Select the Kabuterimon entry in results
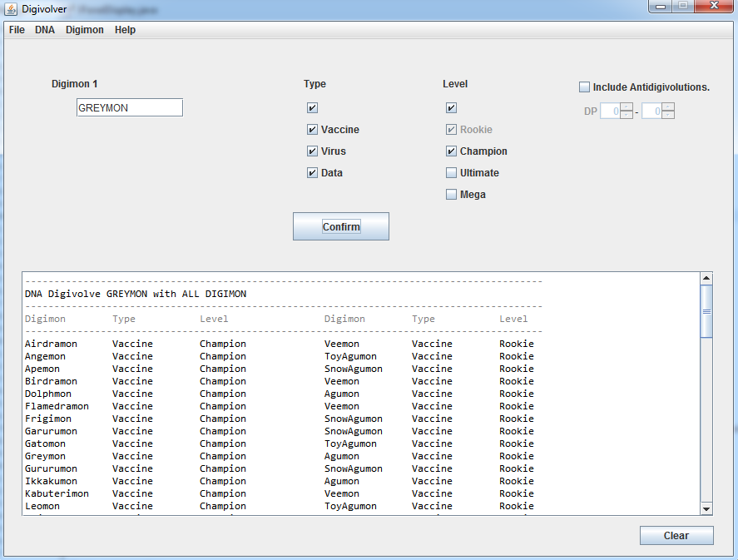Screen dimensions: 738x560 click(57, 493)
